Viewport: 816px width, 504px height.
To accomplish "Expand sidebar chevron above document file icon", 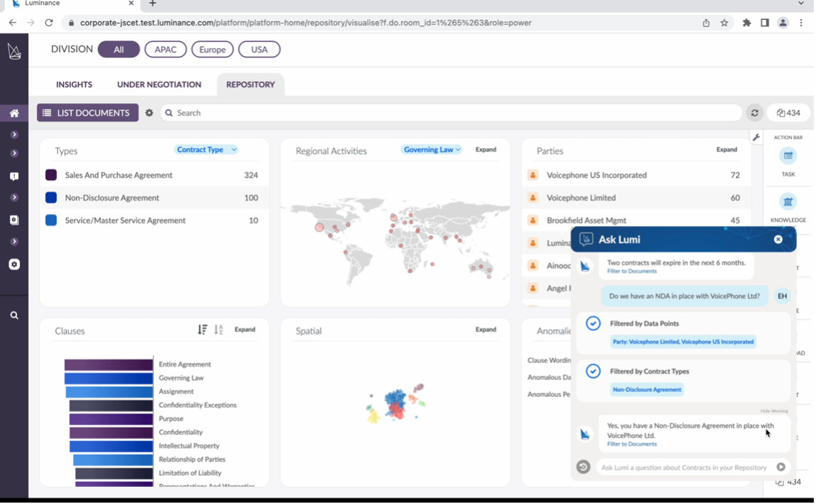I will (x=14, y=198).
